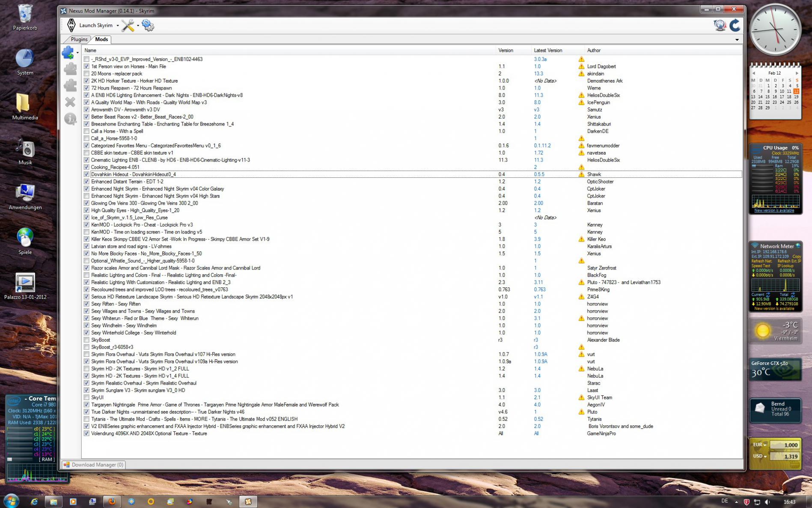Click the EUR amount field showing 1,000
This screenshot has height=508, width=812.
[785, 445]
